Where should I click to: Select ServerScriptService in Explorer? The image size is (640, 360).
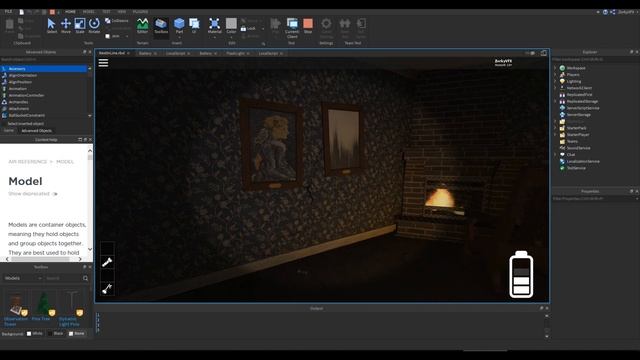click(x=582, y=108)
